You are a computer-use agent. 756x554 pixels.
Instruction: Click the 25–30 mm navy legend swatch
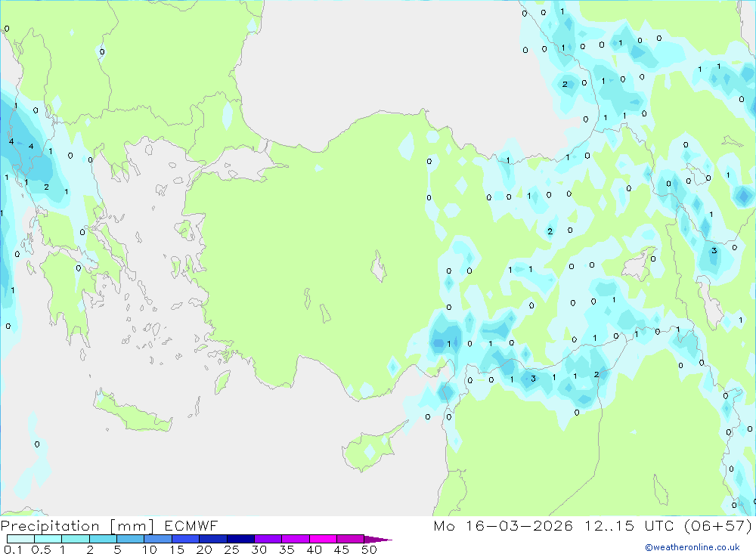click(x=240, y=539)
